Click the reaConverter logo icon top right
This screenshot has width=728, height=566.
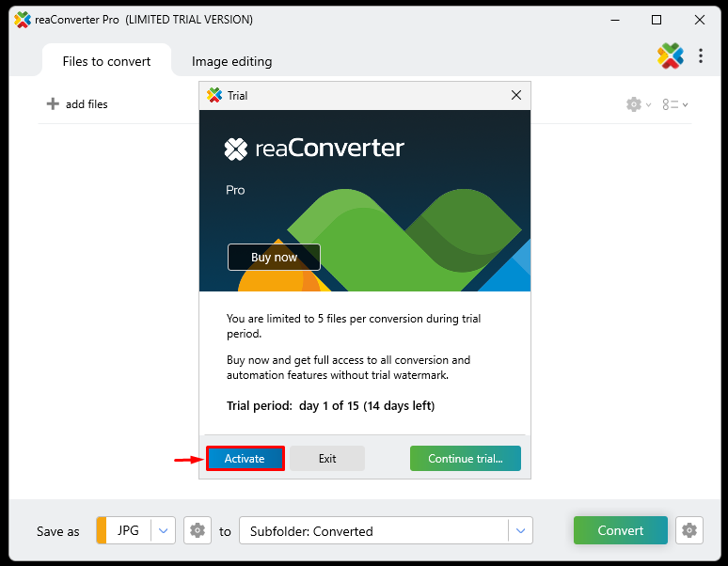click(671, 56)
